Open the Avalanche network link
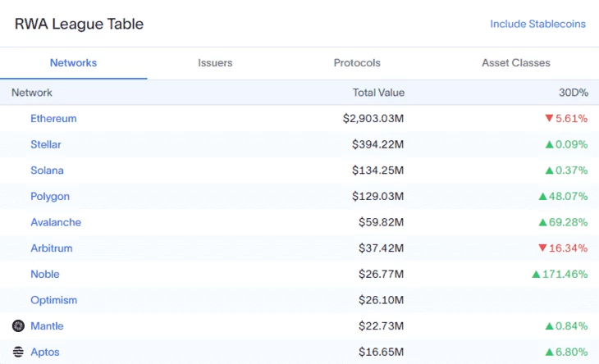The height and width of the screenshot is (364, 599). (56, 222)
